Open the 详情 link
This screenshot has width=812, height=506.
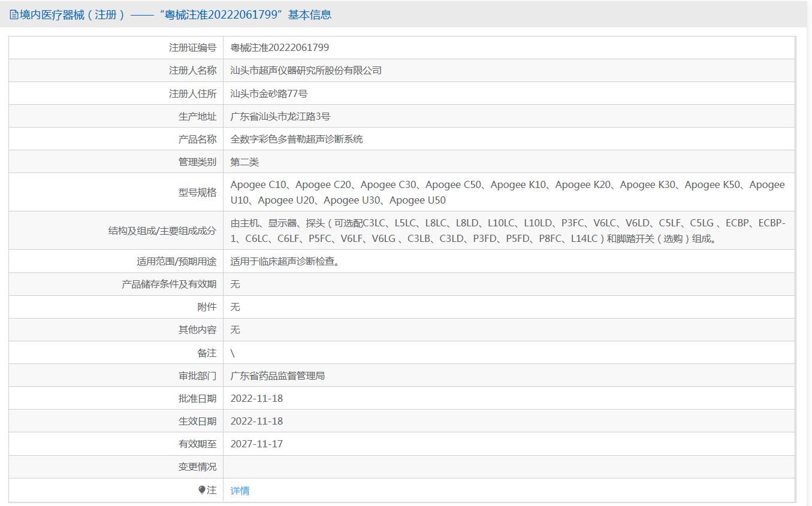[x=240, y=490]
